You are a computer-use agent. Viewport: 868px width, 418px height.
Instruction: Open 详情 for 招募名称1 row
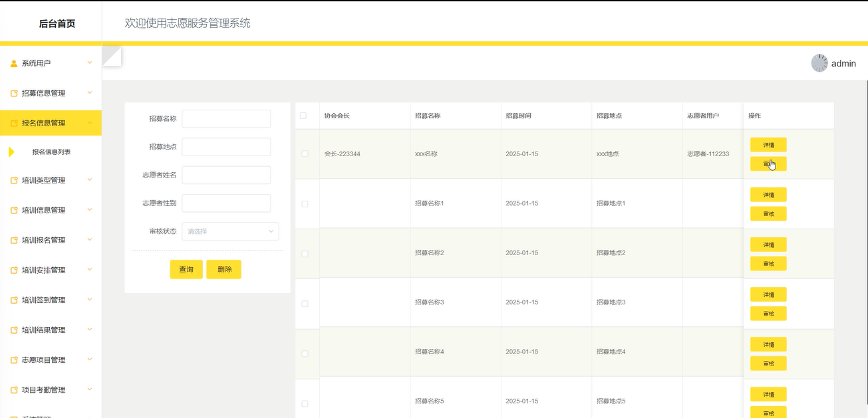click(768, 195)
